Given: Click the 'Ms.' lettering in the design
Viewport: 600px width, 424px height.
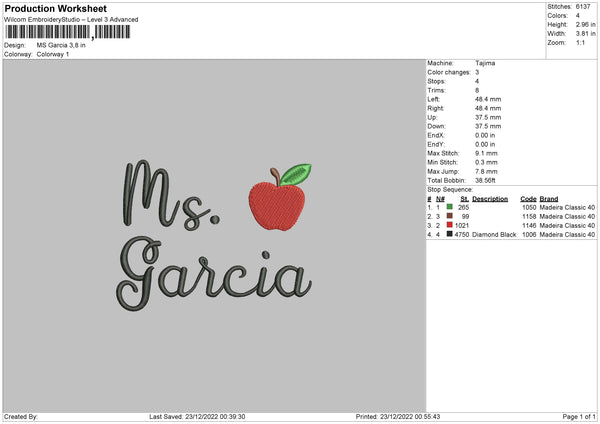Looking at the screenshot, I should tap(170, 197).
